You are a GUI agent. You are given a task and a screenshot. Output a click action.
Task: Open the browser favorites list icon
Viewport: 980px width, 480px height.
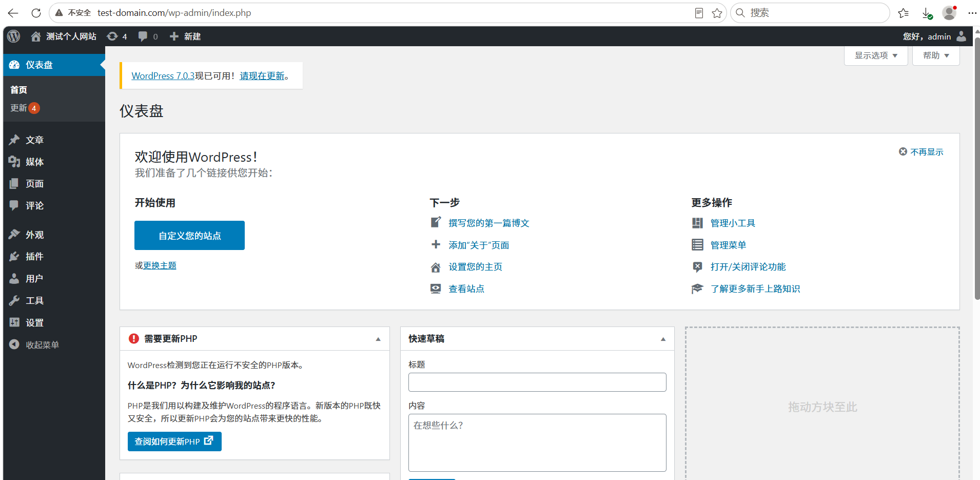point(904,13)
